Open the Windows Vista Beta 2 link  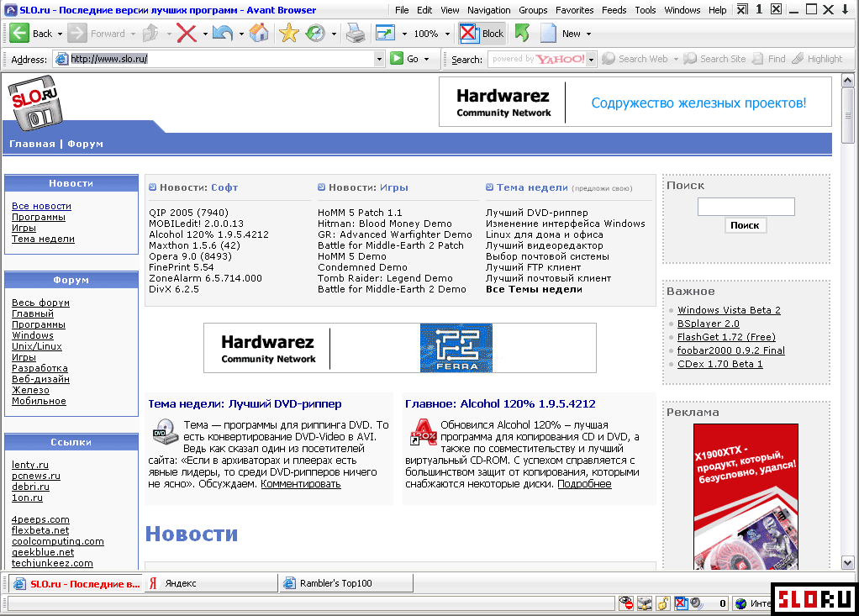729,310
